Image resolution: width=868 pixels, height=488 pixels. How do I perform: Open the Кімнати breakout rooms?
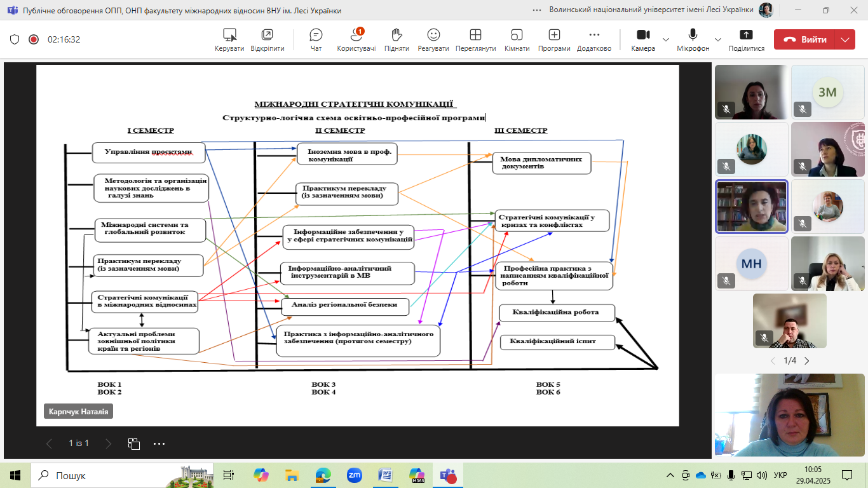[x=517, y=39]
